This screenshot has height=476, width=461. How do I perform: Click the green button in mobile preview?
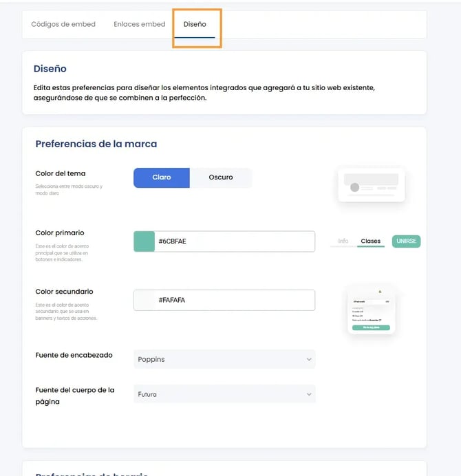click(371, 327)
